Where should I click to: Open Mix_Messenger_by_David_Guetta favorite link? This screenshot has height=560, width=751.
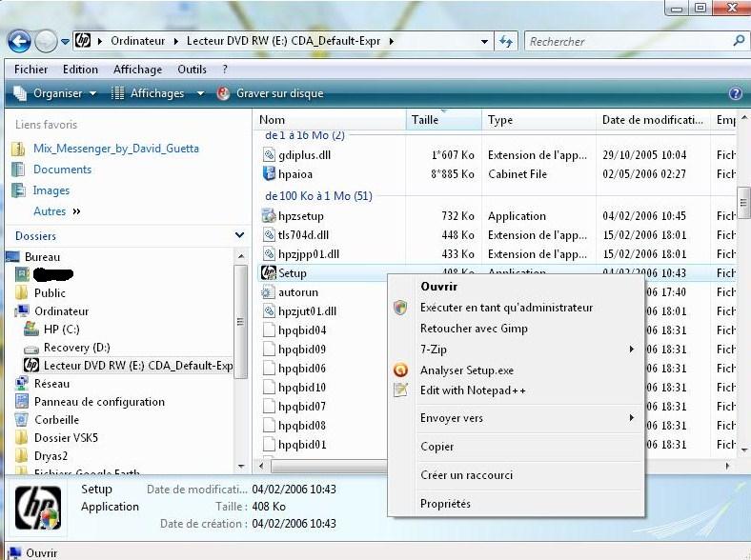tap(116, 149)
